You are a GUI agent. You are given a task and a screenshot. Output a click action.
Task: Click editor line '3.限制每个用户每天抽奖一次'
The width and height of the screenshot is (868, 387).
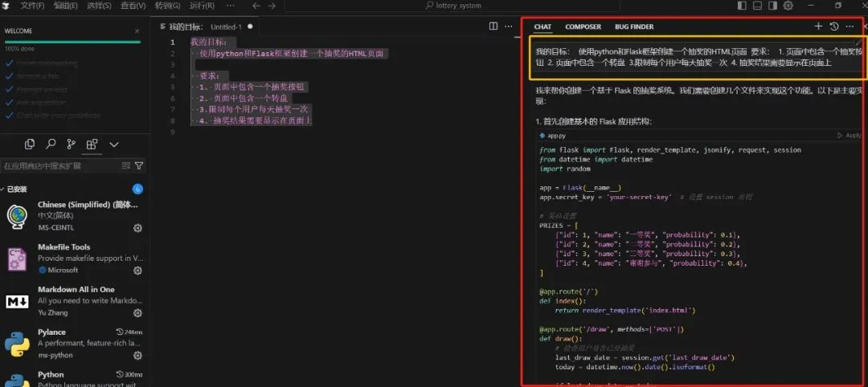tap(253, 109)
